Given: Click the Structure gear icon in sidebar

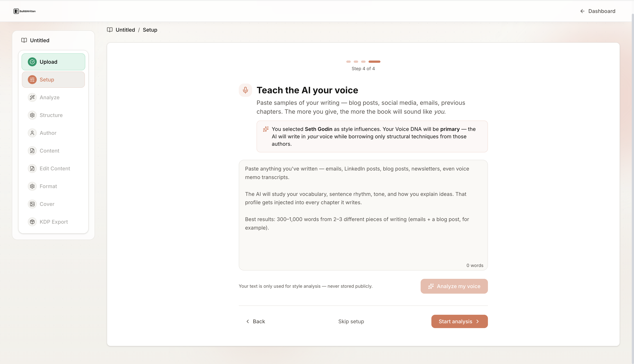Looking at the screenshot, I should [32, 115].
